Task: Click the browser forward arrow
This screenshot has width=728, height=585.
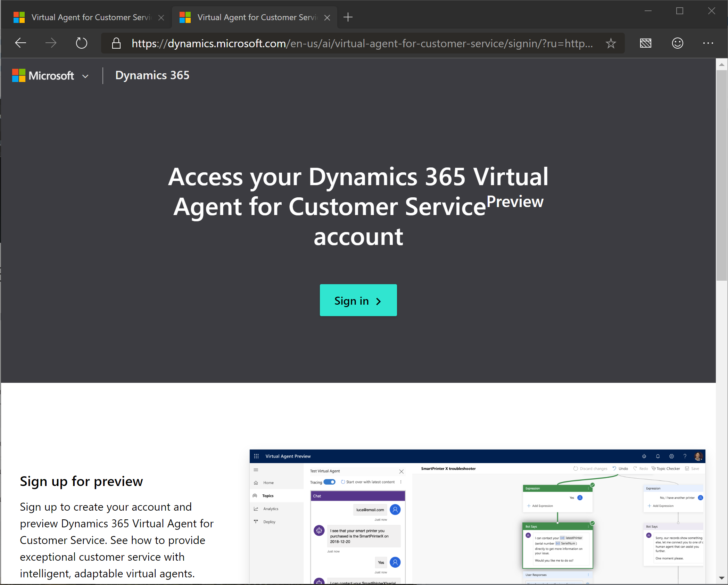Action: pyautogui.click(x=51, y=43)
